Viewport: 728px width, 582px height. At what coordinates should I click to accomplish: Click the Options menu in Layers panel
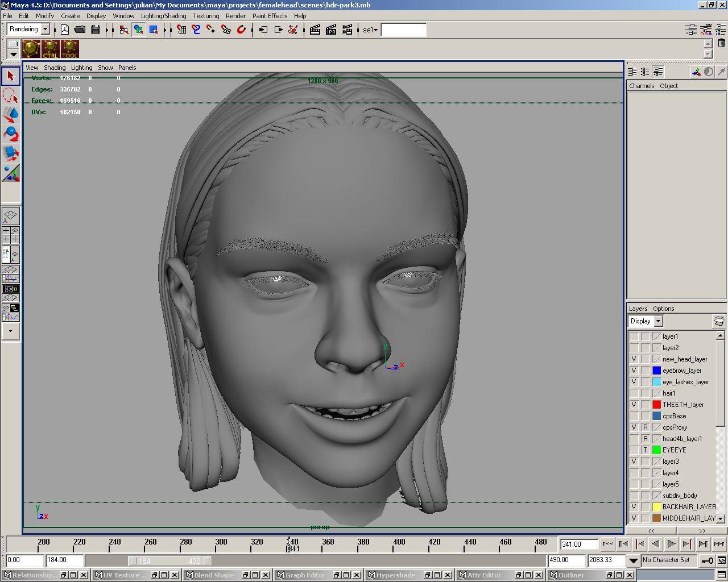pos(663,309)
